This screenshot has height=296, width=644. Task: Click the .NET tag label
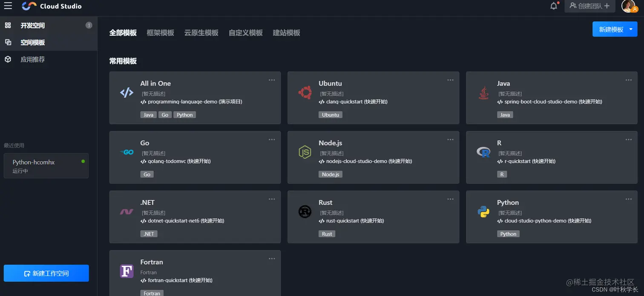pyautogui.click(x=149, y=234)
